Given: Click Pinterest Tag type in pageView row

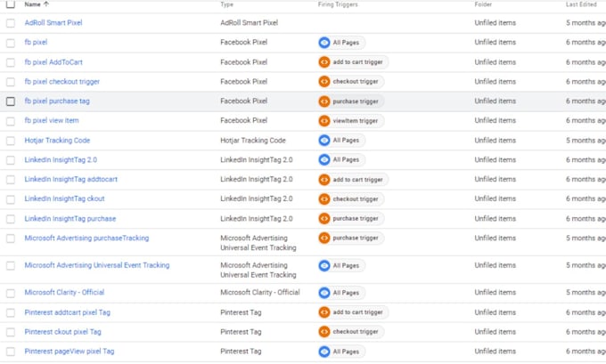Looking at the screenshot, I should [x=241, y=352].
